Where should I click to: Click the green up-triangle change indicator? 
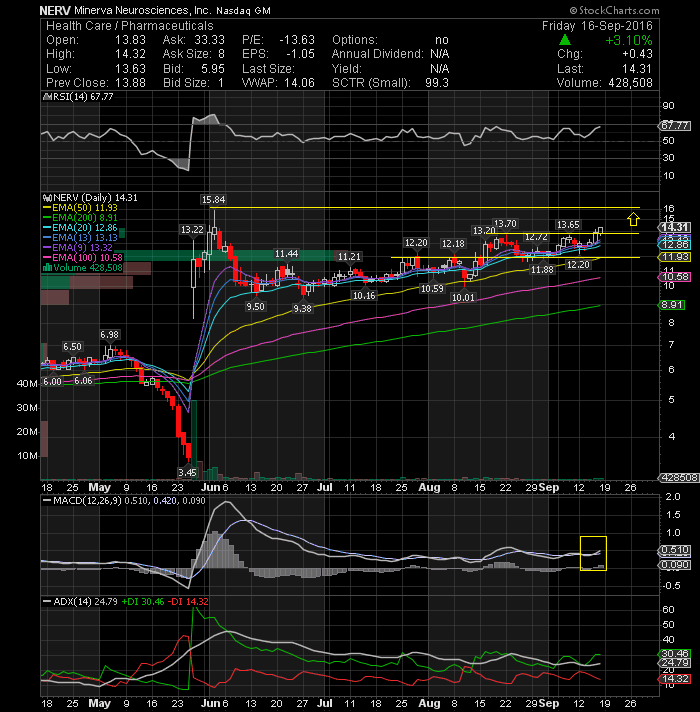565,40
